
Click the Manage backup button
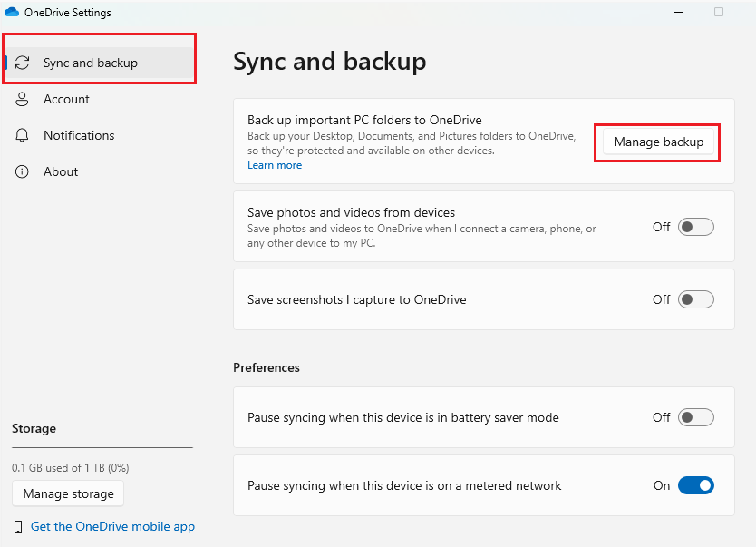[659, 142]
